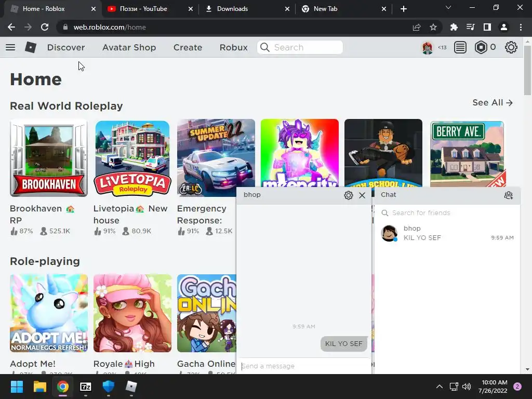The height and width of the screenshot is (399, 532).
Task: Open the Roblox notifications feed icon
Action: (460, 47)
